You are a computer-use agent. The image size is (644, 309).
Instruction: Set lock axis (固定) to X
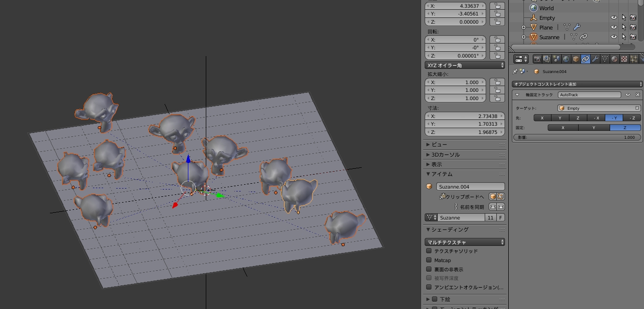[x=563, y=128]
